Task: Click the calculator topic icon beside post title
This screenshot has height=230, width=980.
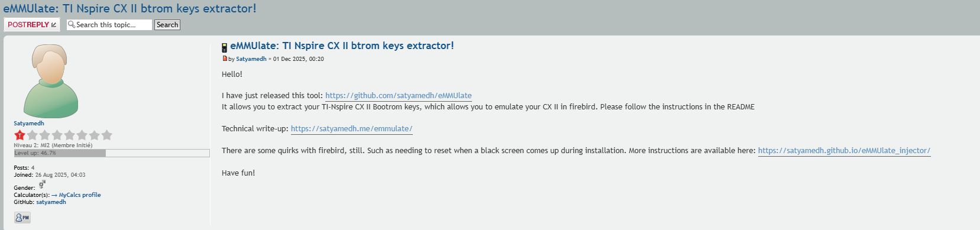Action: point(225,48)
